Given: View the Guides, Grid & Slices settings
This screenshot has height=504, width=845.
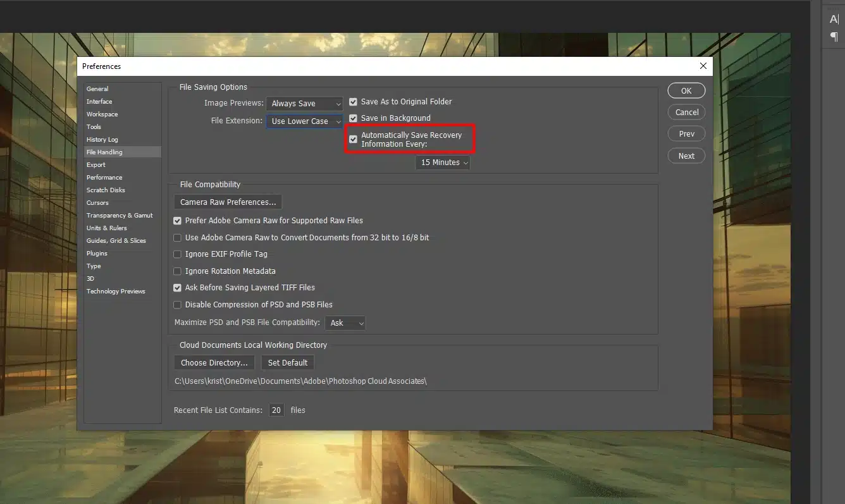Looking at the screenshot, I should [118, 240].
